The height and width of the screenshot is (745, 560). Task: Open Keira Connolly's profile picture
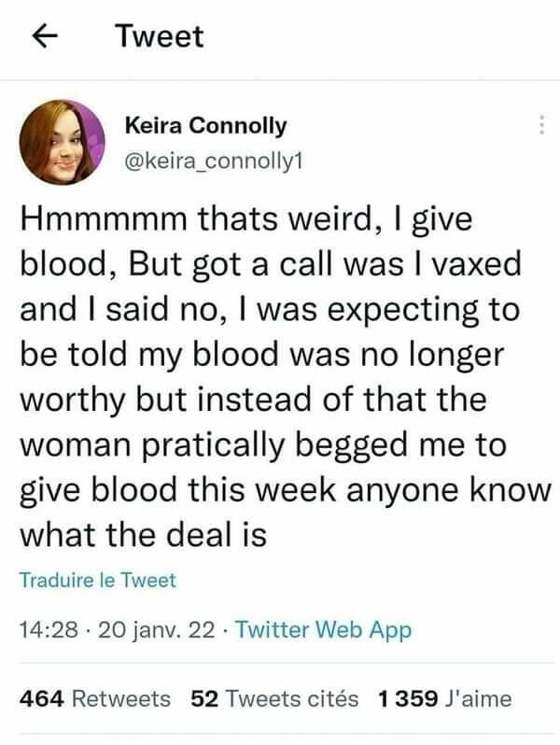coord(63,143)
